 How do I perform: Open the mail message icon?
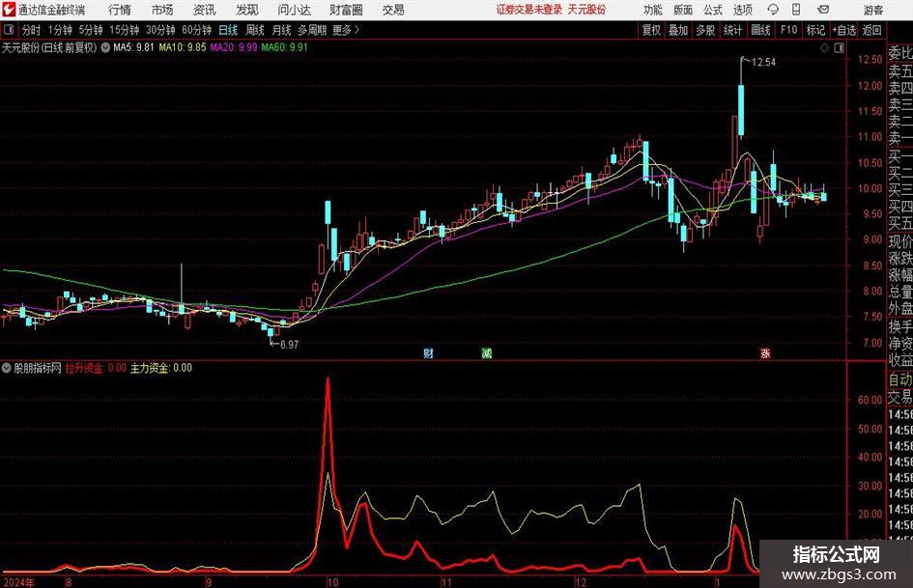coord(823,10)
